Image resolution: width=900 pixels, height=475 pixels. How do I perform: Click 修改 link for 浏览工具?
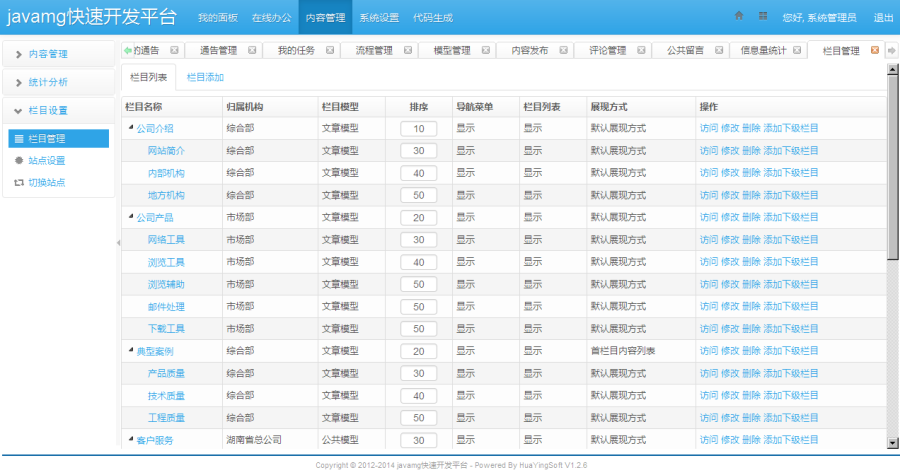coord(730,262)
